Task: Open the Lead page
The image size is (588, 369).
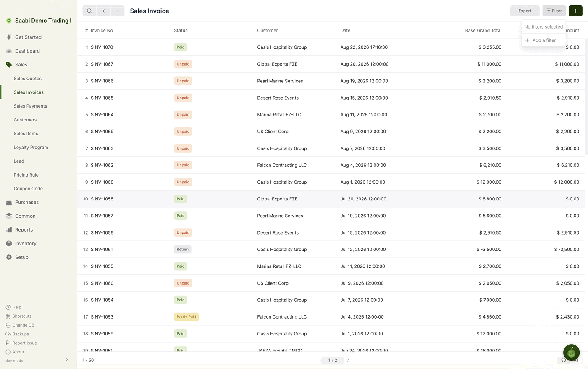Action: pos(19,161)
